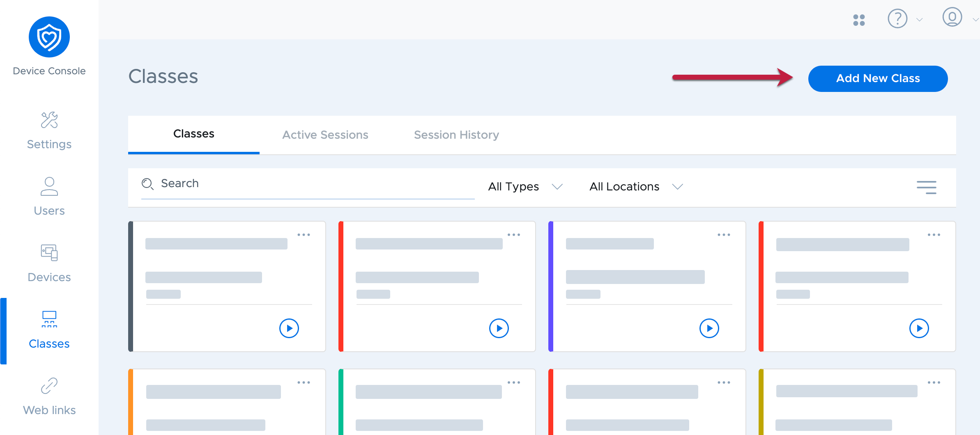Open the All Types dropdown
Screen dimensions: 980x435
click(x=525, y=187)
